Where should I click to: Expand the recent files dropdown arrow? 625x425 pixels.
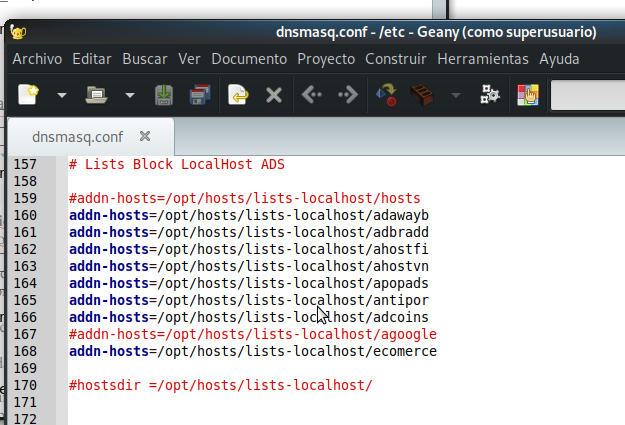click(130, 95)
